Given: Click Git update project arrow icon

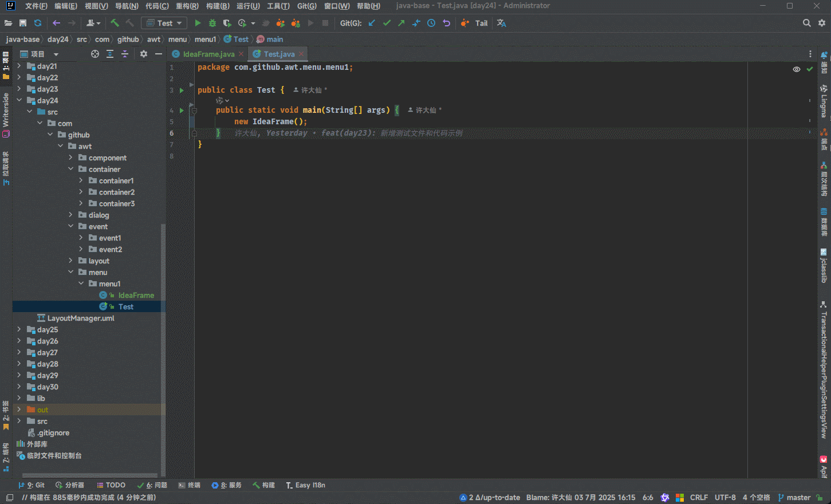Looking at the screenshot, I should (x=372, y=23).
